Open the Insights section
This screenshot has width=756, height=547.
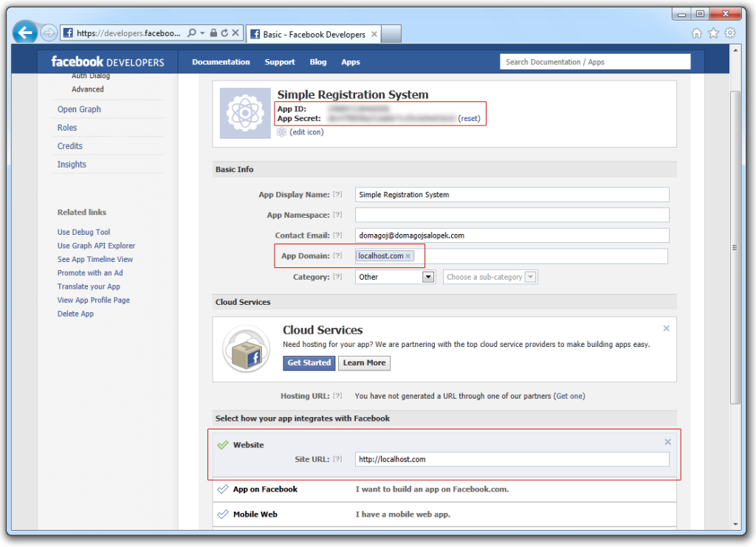point(72,165)
